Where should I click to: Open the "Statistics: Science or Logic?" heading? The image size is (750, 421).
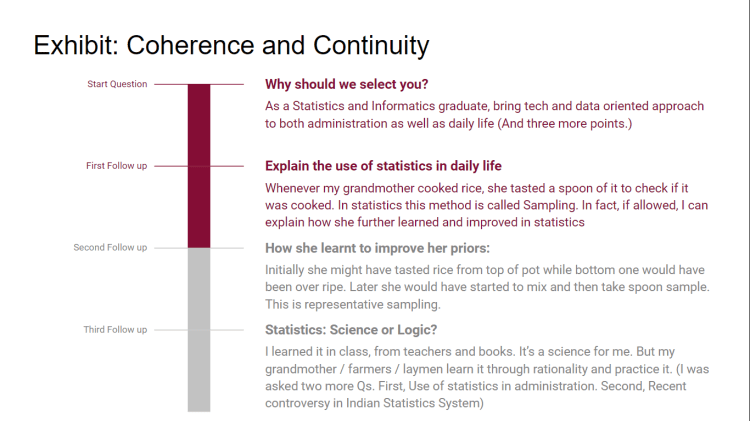coord(351,329)
